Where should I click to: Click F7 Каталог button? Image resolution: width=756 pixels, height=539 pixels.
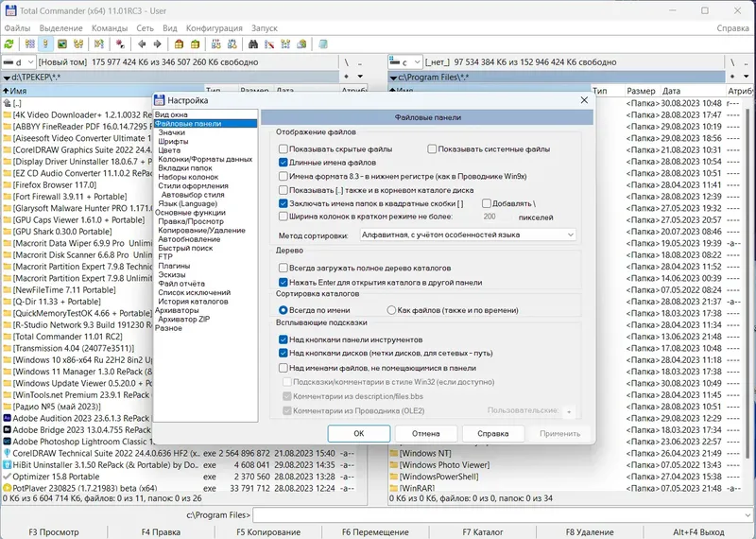coord(482,532)
